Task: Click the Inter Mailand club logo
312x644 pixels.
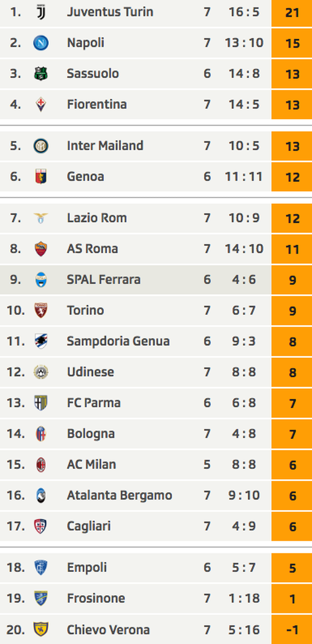Action: coord(41,146)
